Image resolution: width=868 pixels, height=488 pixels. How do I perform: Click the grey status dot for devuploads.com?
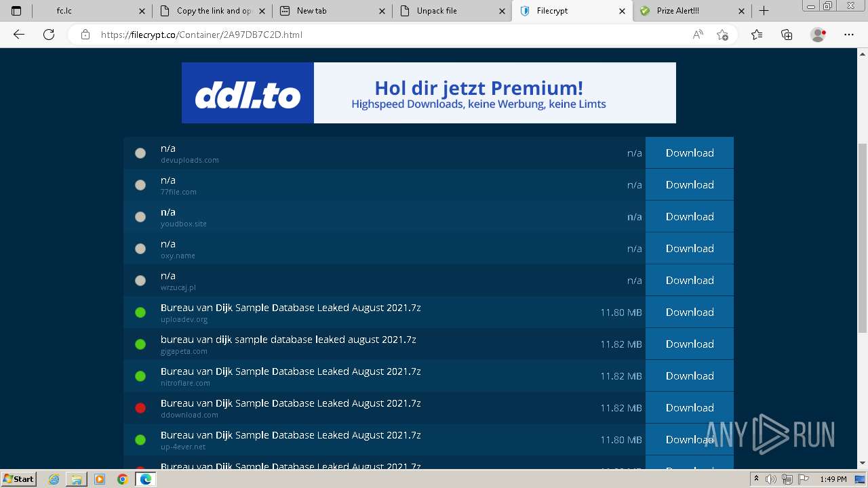click(x=140, y=153)
